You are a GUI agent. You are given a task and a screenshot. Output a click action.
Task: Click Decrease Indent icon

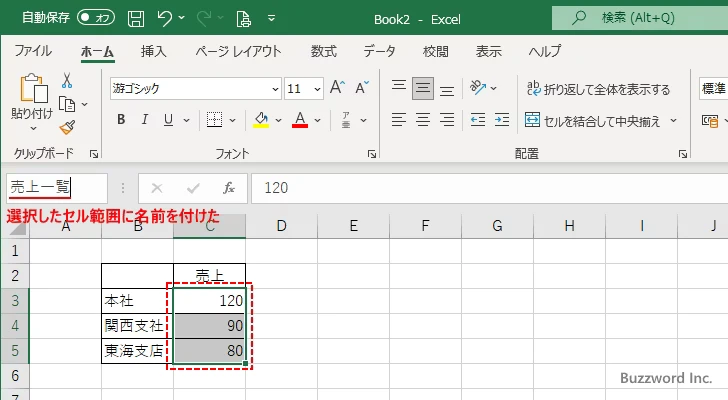pos(478,120)
